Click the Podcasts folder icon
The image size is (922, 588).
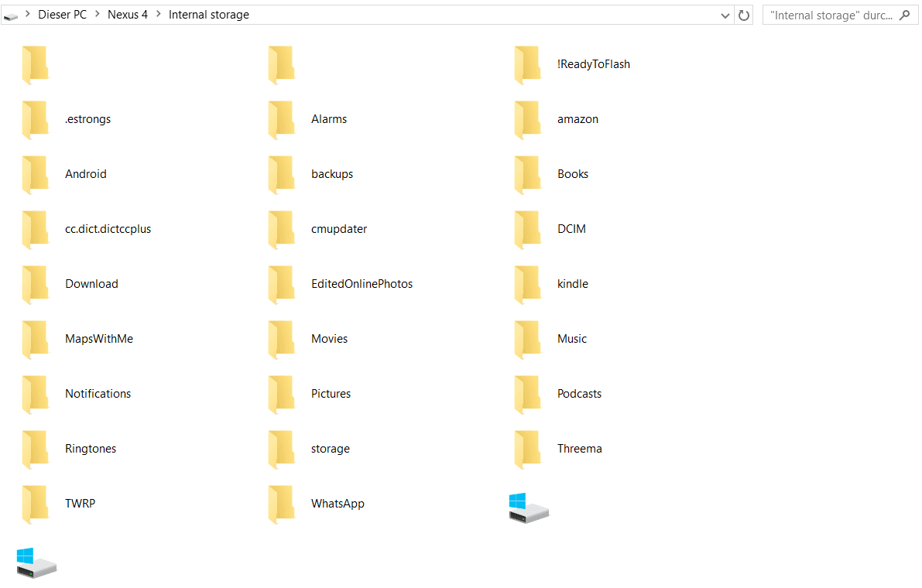pyautogui.click(x=527, y=395)
